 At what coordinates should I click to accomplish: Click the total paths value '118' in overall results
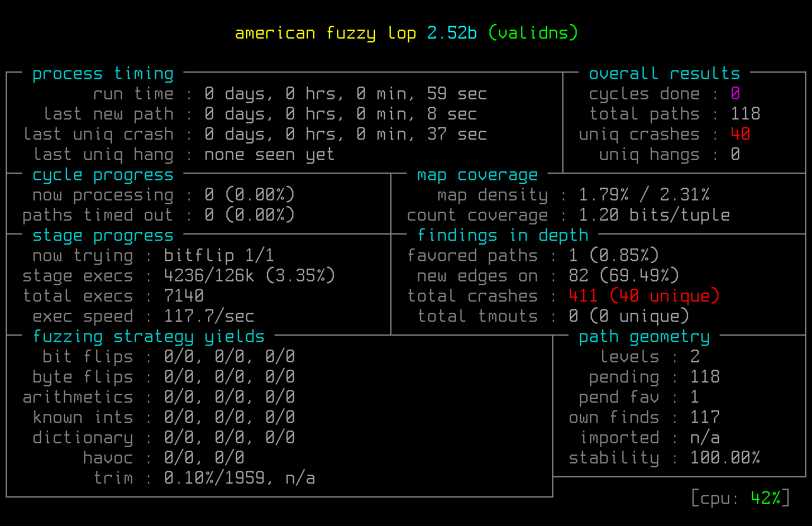[746, 114]
